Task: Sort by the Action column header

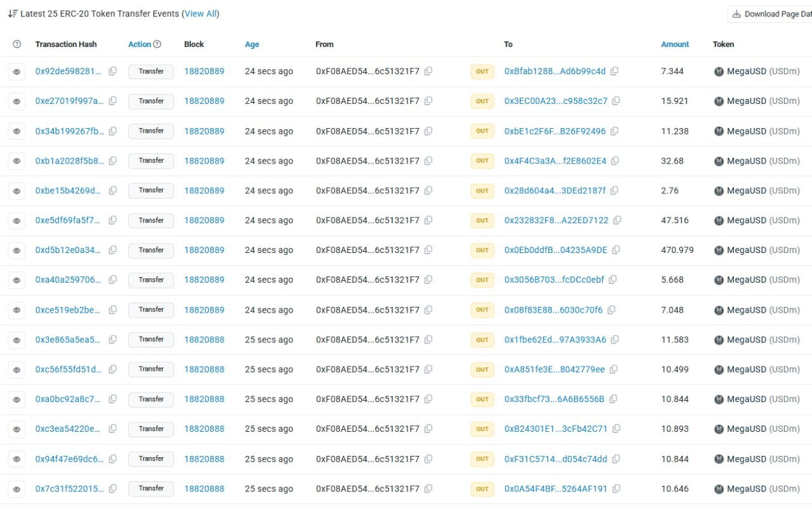Action: pyautogui.click(x=140, y=44)
